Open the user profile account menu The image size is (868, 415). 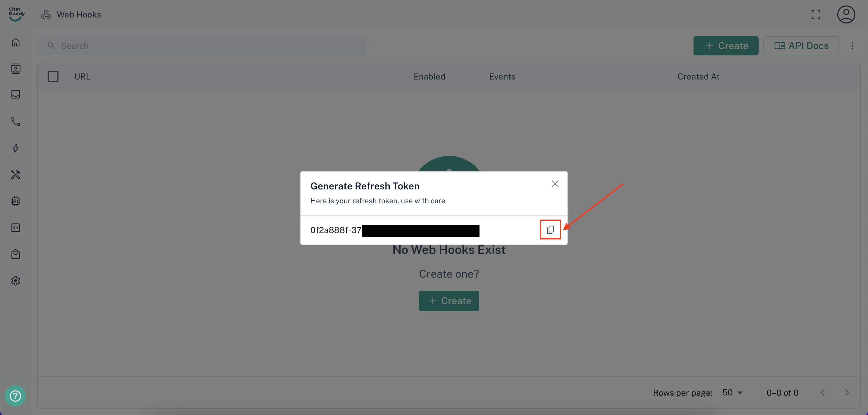(846, 14)
